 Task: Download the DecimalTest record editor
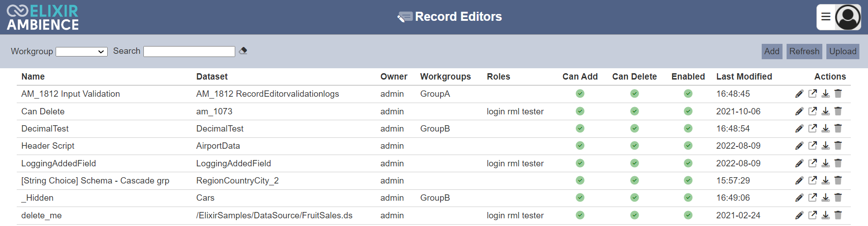click(825, 128)
